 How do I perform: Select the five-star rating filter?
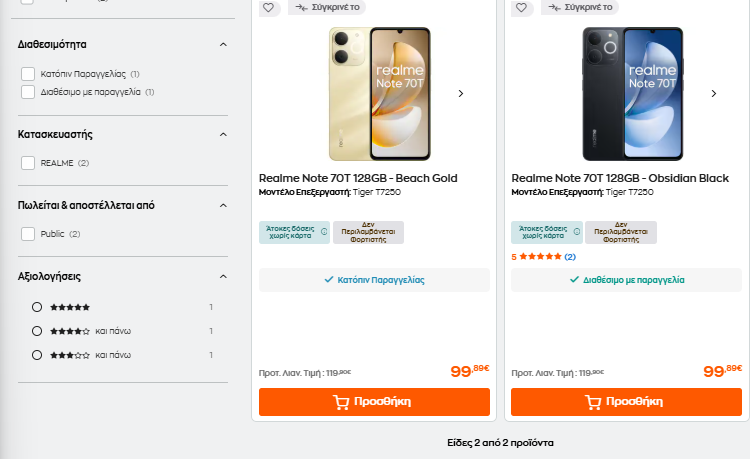pyautogui.click(x=37, y=307)
